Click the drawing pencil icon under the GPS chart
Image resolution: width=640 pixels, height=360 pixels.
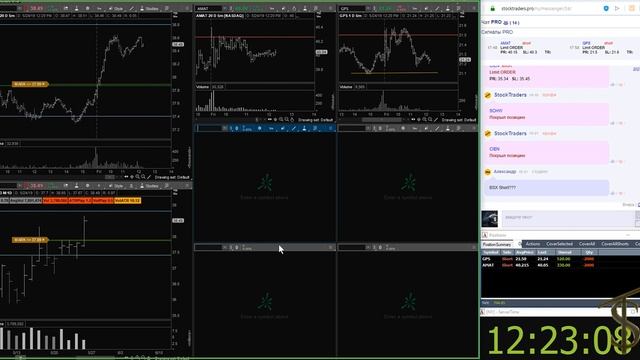click(x=436, y=120)
